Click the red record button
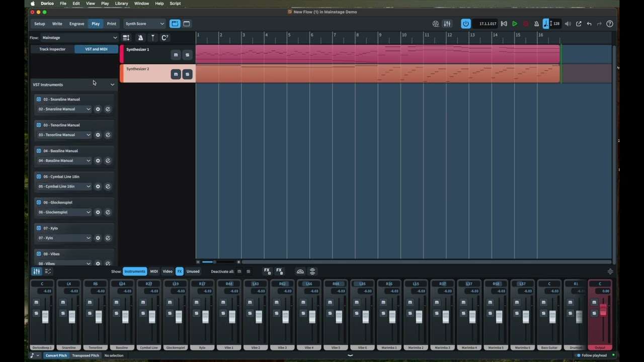Screen dimensions: 644x362 point(526,24)
